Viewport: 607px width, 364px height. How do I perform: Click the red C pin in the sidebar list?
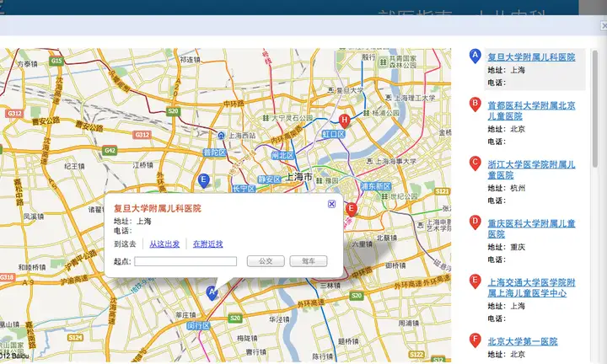tap(475, 163)
